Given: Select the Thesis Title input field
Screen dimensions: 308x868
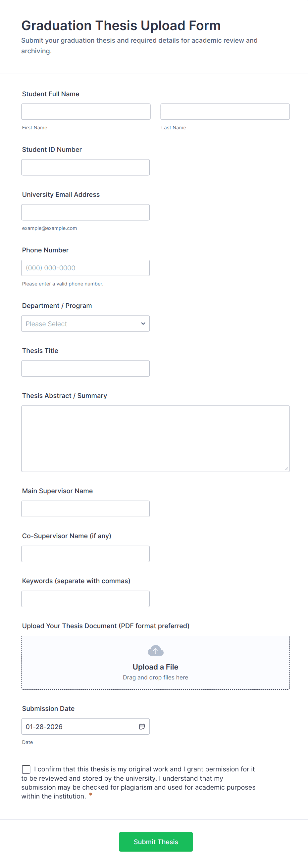Looking at the screenshot, I should (x=85, y=368).
